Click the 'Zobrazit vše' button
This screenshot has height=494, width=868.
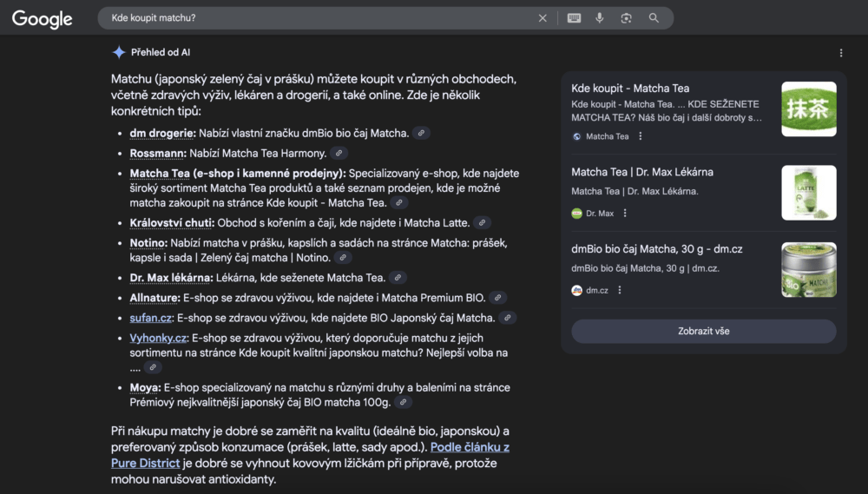tap(704, 331)
